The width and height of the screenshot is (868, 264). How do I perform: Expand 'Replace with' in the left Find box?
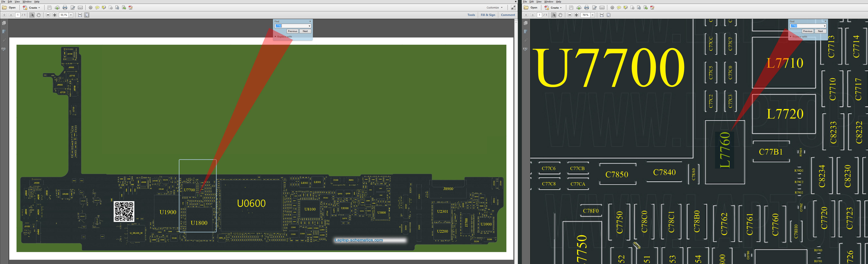(283, 36)
